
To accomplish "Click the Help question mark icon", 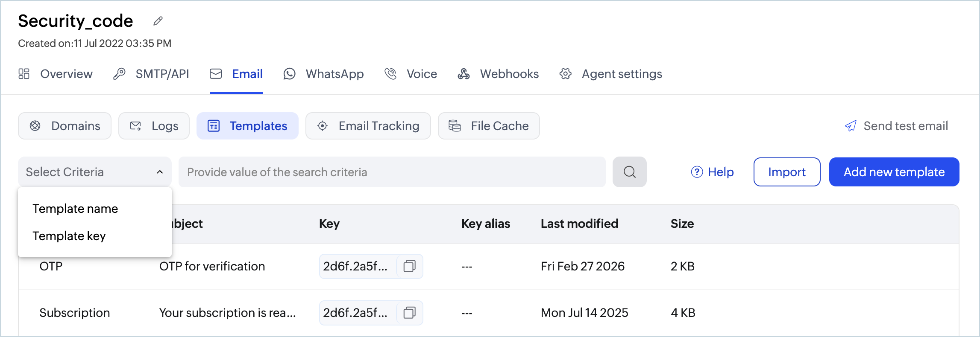I will point(697,172).
